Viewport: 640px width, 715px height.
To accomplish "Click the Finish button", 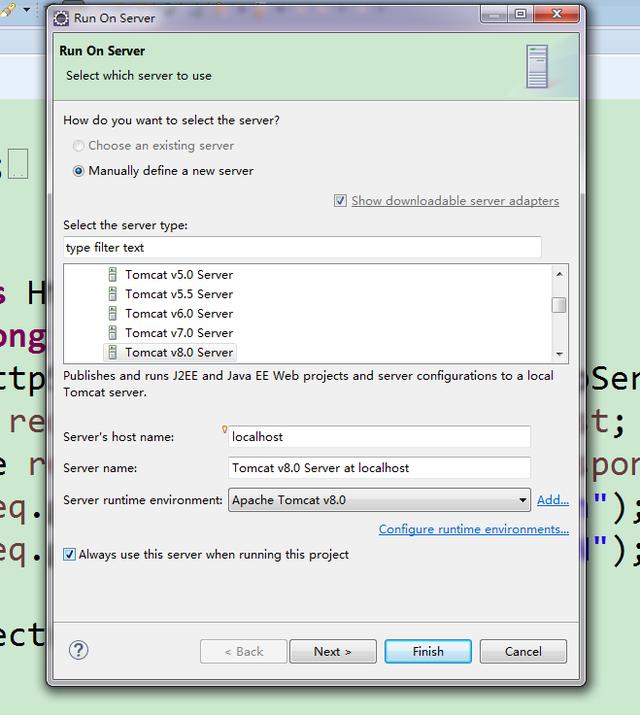I will [x=428, y=651].
